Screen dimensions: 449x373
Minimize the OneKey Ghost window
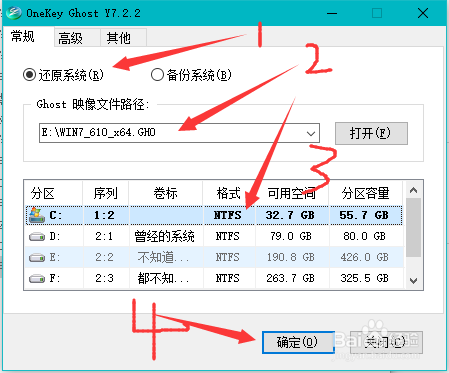point(332,13)
